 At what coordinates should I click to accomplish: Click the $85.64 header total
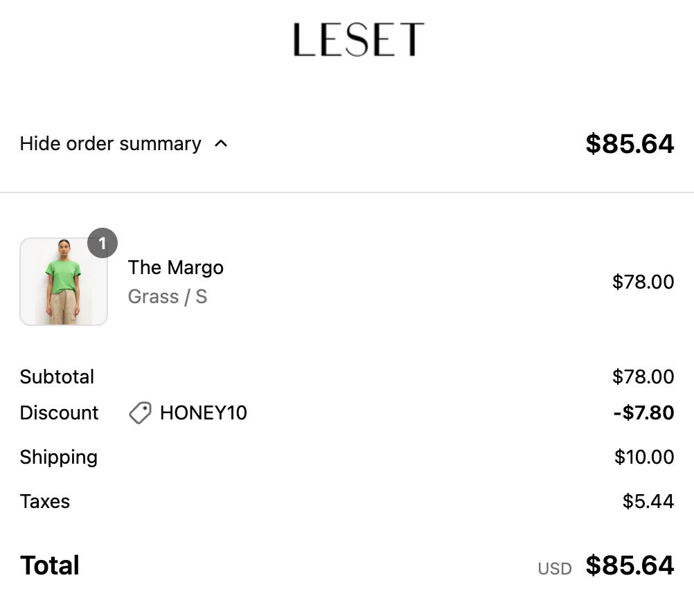(x=630, y=144)
